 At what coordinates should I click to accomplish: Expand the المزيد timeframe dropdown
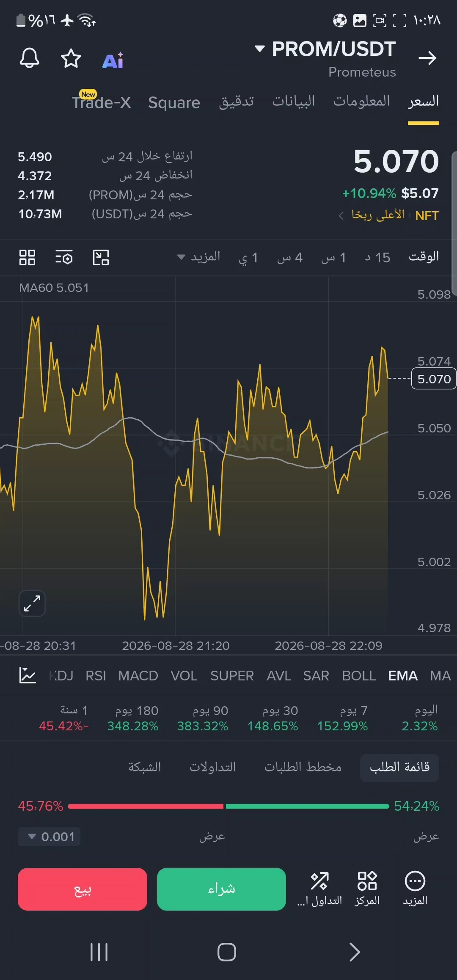[x=198, y=257]
